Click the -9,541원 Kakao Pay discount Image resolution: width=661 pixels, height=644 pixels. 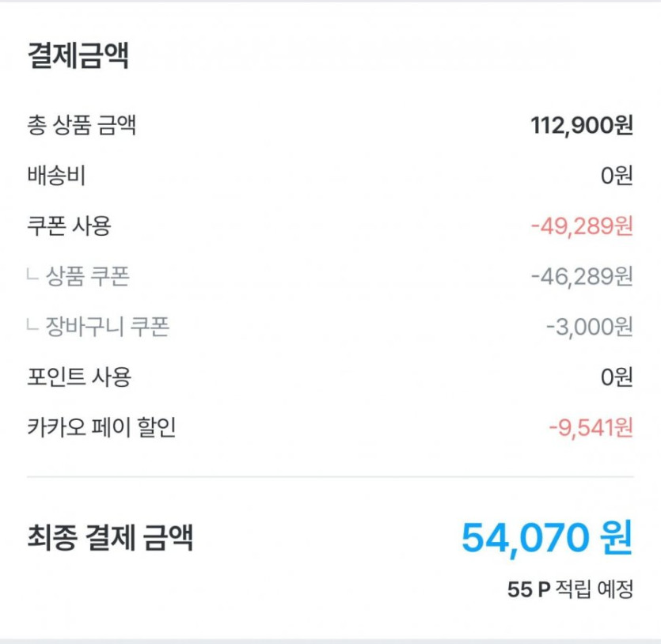click(591, 428)
